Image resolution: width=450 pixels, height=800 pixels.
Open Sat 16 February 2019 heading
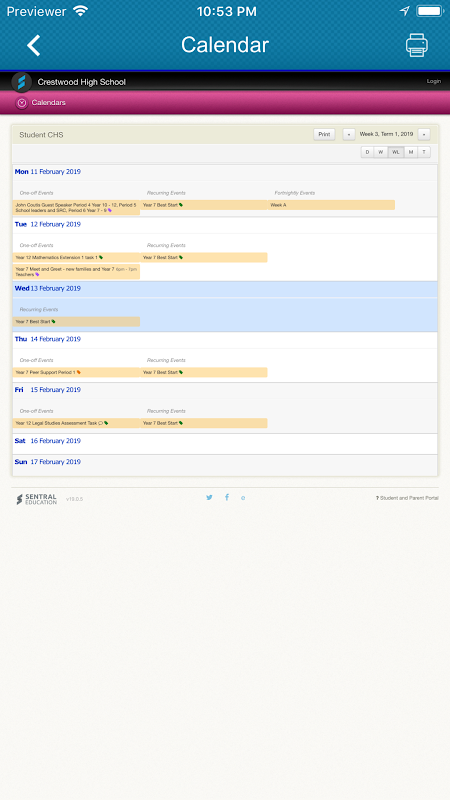(47, 441)
